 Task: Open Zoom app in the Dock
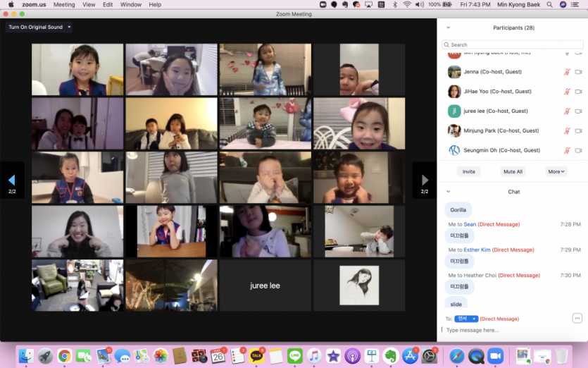tap(496, 355)
